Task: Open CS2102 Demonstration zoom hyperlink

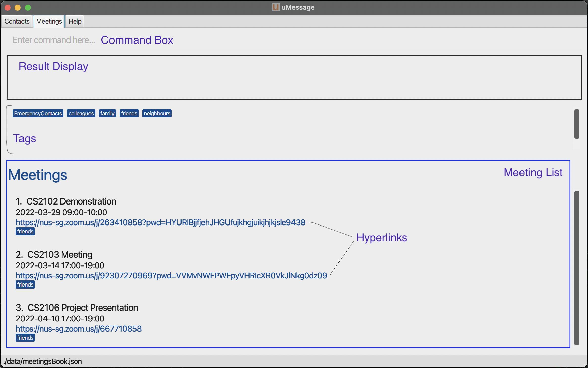Action: click(x=161, y=222)
